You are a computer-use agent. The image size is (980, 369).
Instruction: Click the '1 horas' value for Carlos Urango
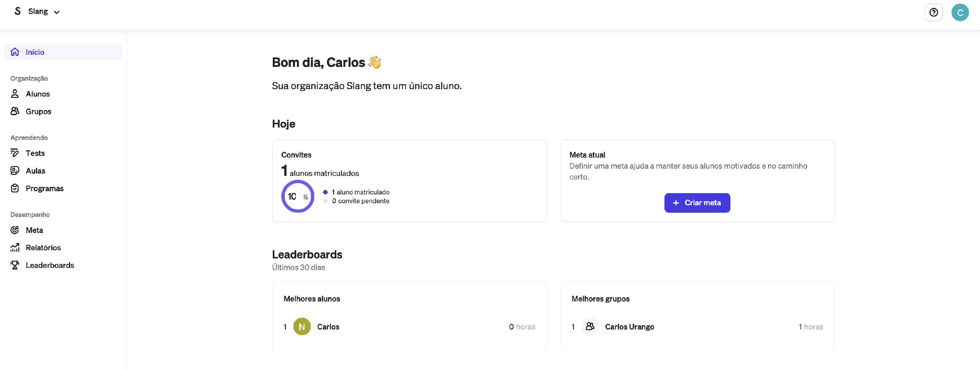point(810,327)
